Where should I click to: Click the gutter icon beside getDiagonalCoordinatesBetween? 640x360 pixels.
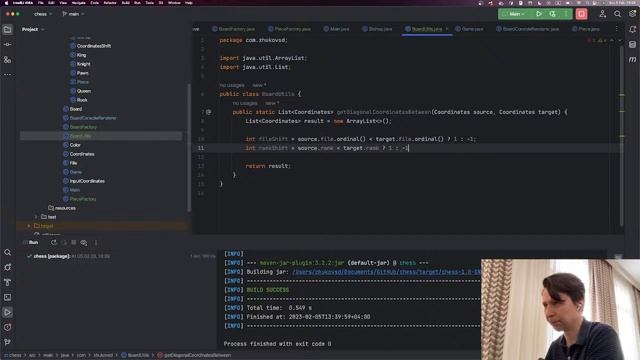pyautogui.click(x=209, y=112)
